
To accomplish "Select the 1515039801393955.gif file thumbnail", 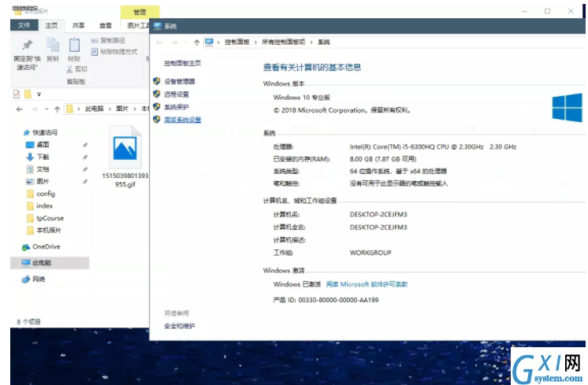I will [x=125, y=147].
